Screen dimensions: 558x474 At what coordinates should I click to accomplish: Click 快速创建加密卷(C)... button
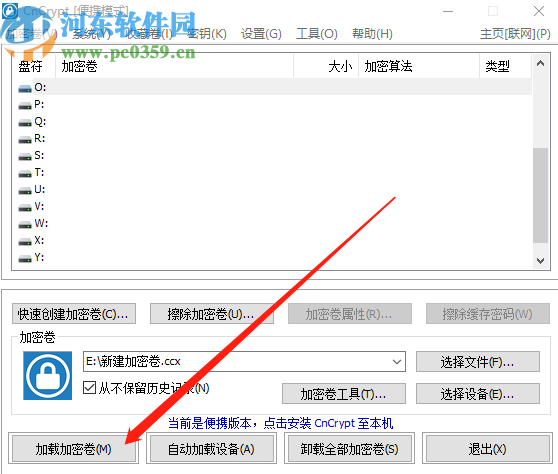[74, 314]
